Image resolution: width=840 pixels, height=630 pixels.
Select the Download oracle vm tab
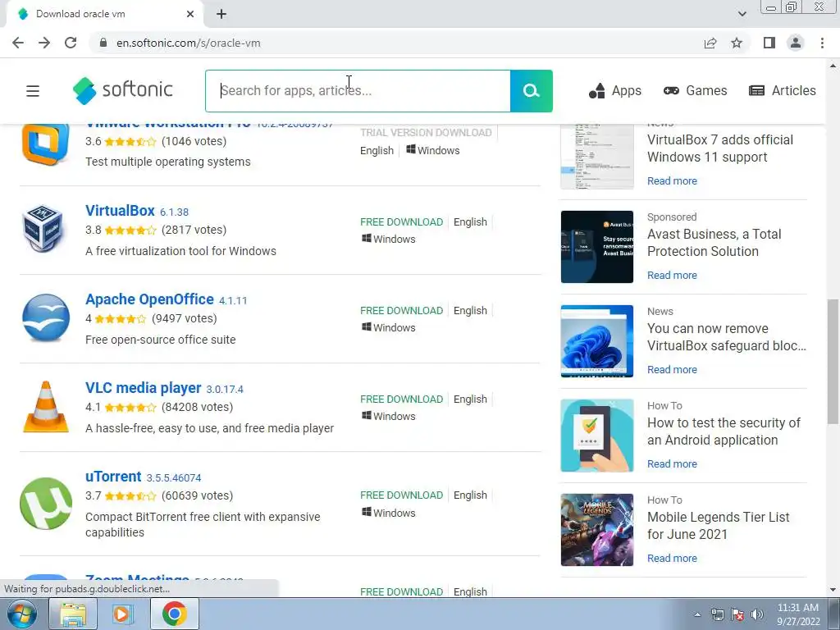104,15
